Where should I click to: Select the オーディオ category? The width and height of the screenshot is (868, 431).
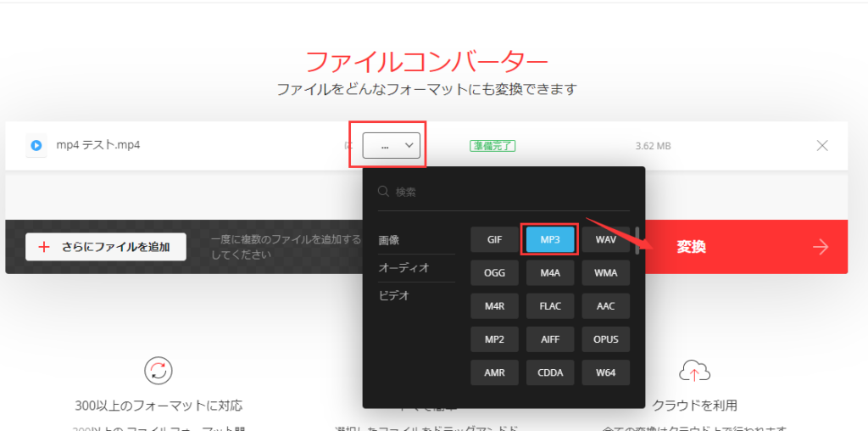pos(403,268)
